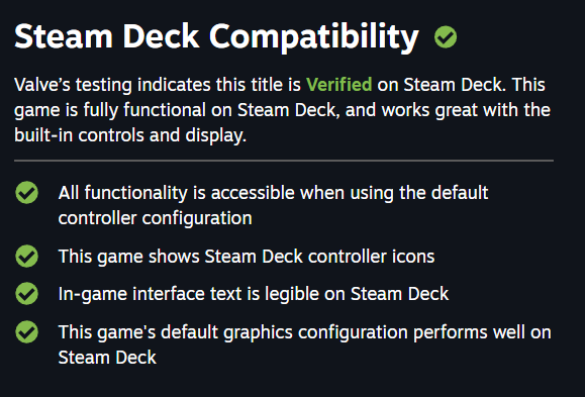Click the Steam Deck Compatibility heading
Screen dimensions: 585x397
click(x=217, y=37)
